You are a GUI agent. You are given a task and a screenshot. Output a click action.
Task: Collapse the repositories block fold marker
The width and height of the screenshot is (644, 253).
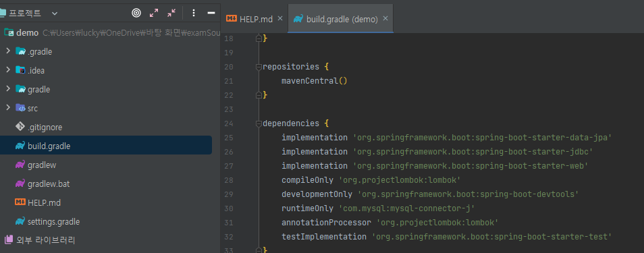click(259, 67)
